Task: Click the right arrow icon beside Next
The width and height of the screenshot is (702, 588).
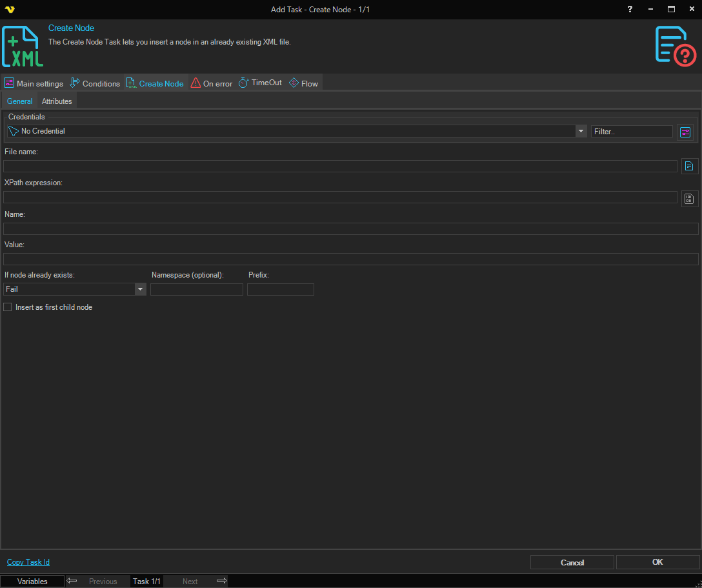Action: [221, 581]
